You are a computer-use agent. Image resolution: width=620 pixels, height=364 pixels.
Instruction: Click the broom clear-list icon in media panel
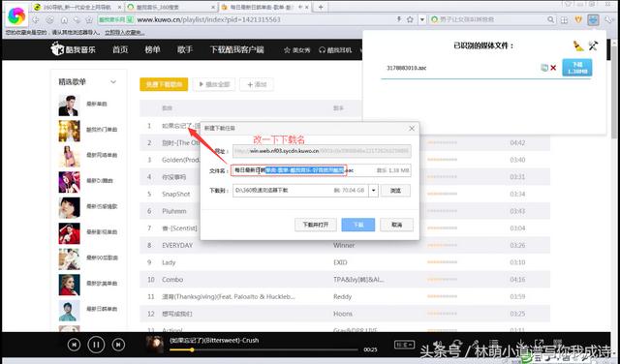point(578,45)
